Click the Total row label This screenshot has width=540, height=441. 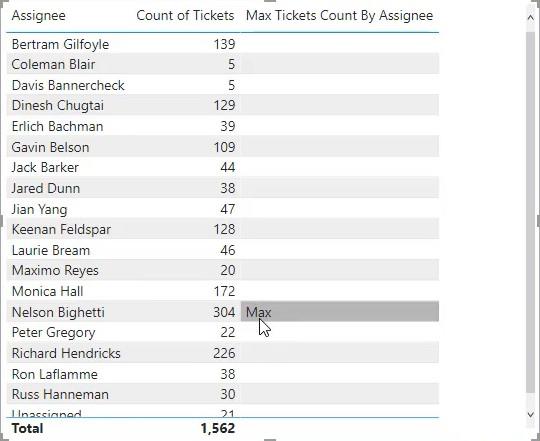click(x=28, y=429)
